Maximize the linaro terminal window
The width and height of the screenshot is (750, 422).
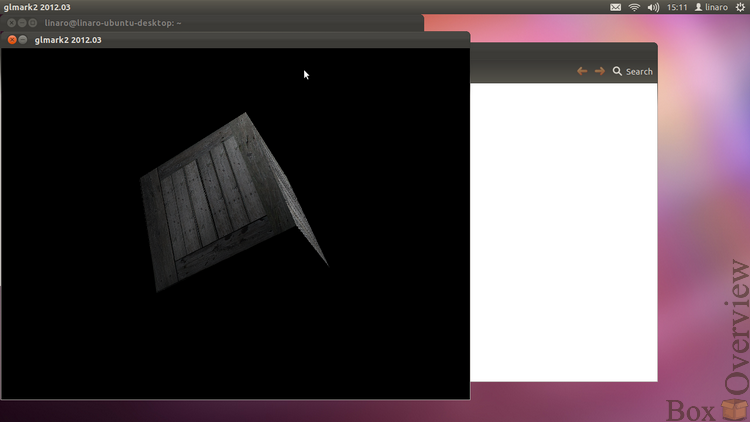33,23
